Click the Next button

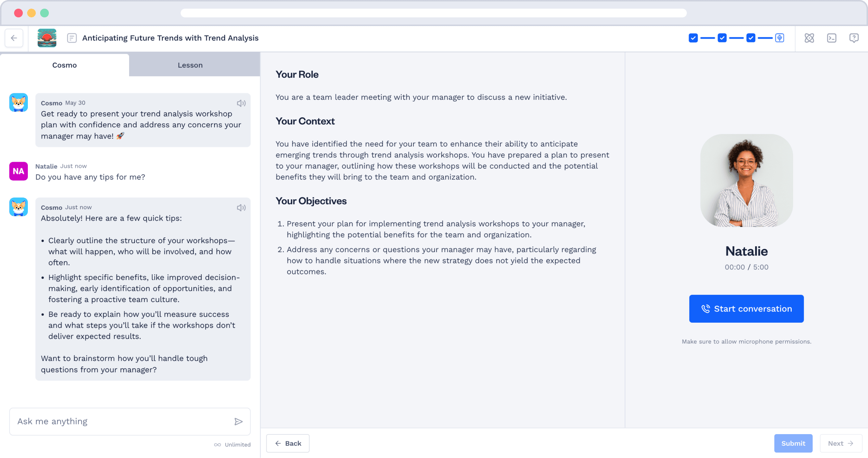841,443
